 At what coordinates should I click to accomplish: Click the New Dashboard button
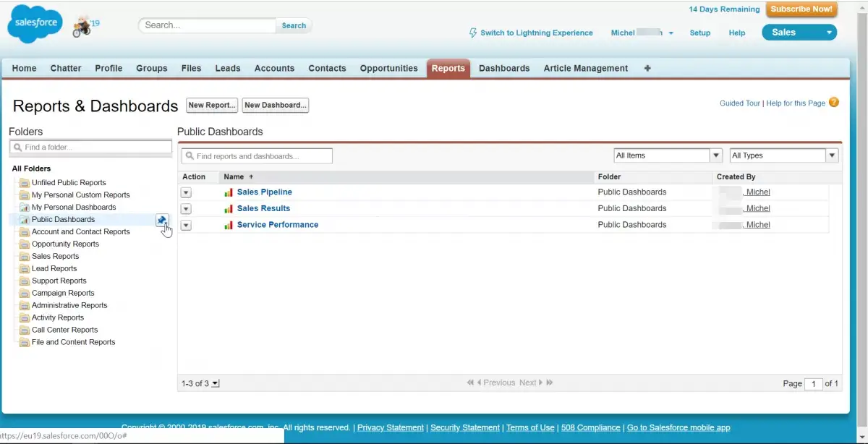click(276, 105)
